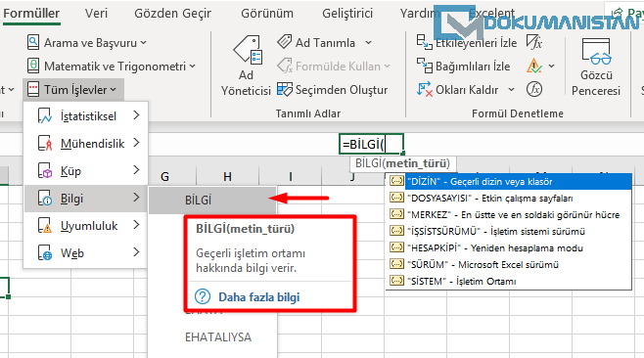Click the Web globe icon

point(45,253)
